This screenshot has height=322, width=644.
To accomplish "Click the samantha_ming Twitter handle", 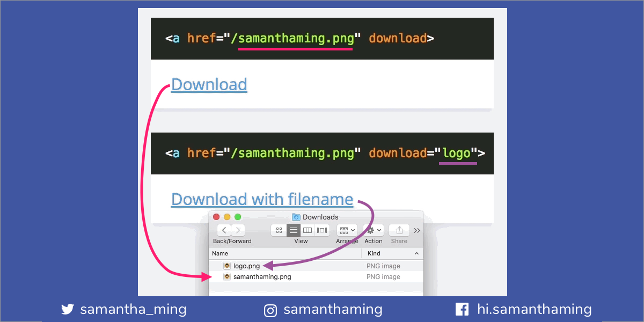I will tap(133, 310).
